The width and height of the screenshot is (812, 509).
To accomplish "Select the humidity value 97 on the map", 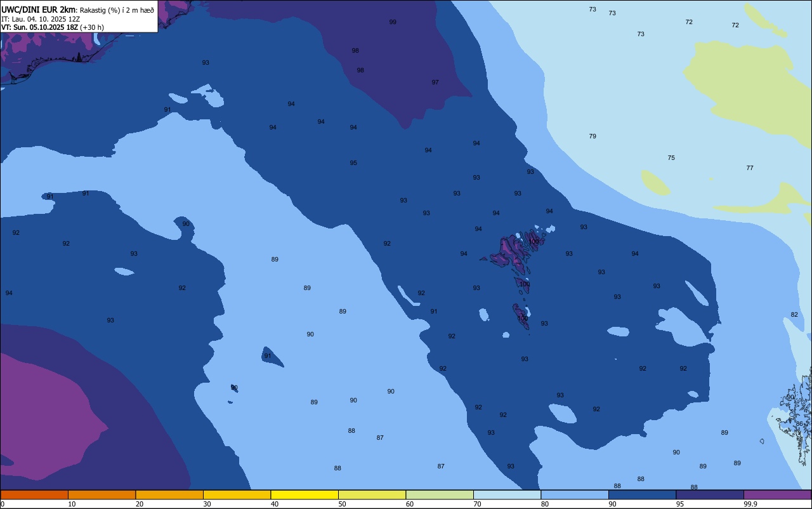I will 435,83.
